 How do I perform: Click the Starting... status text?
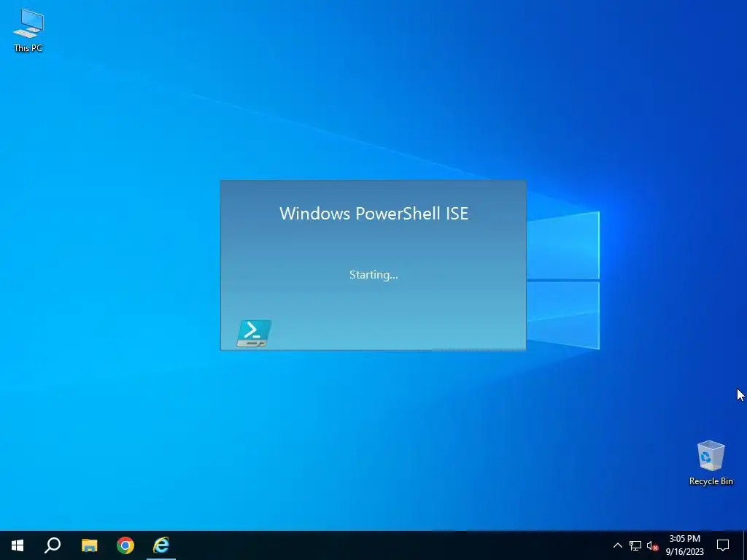373,275
